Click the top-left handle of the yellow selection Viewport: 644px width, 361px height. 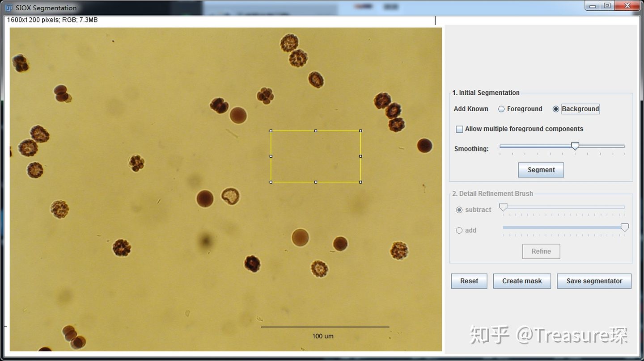tap(271, 131)
